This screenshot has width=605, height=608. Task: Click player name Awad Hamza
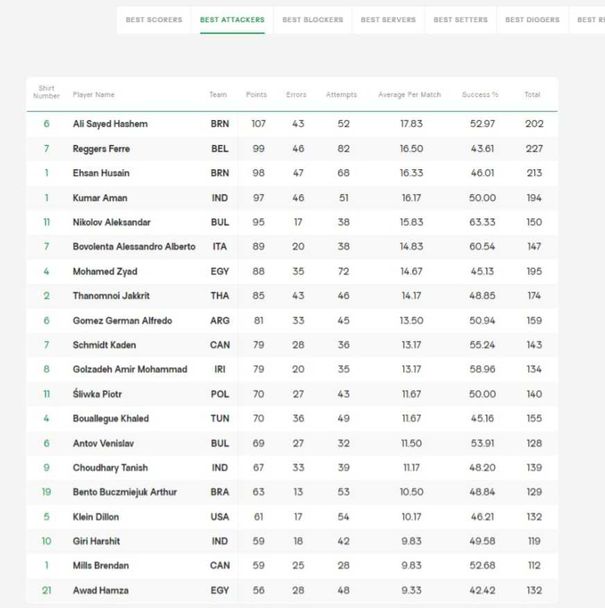99,590
